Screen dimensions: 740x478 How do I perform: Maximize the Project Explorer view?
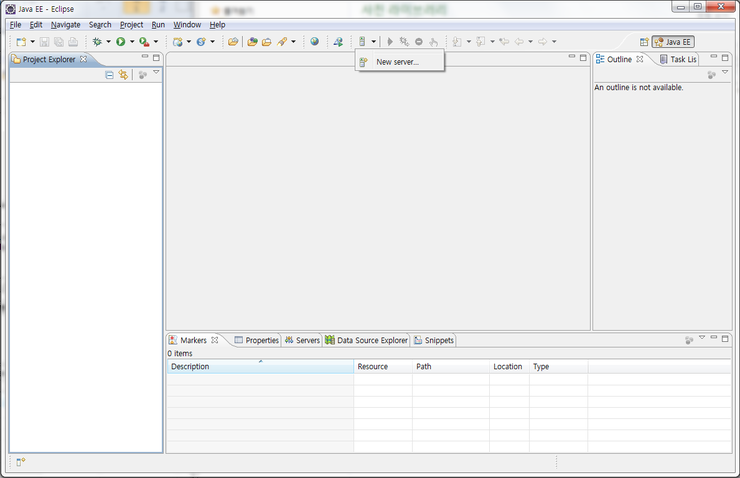[x=156, y=58]
